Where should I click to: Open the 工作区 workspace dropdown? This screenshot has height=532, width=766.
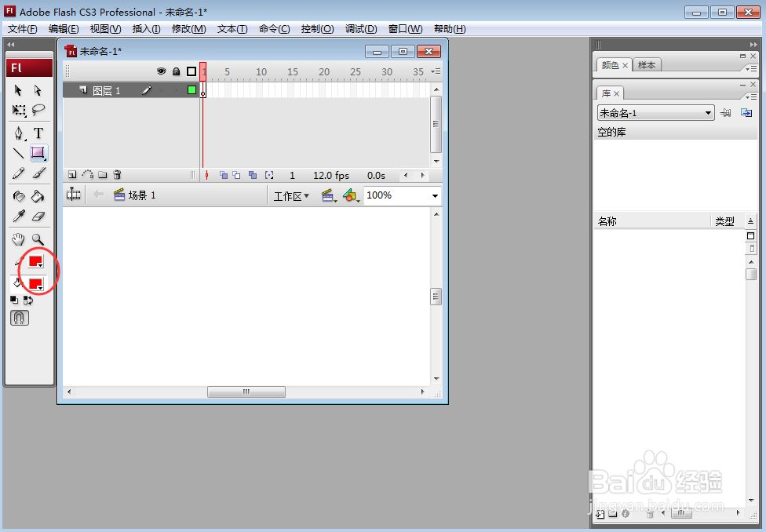click(291, 196)
